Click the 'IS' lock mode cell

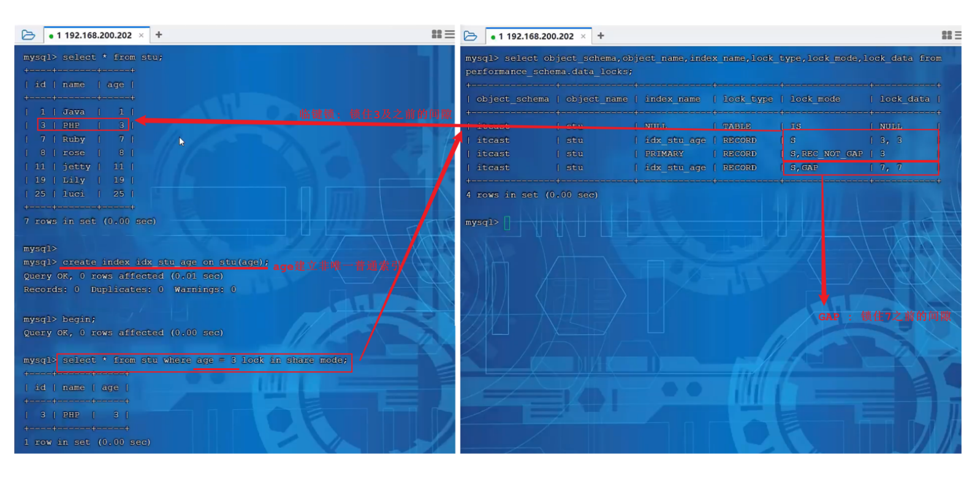click(x=796, y=126)
